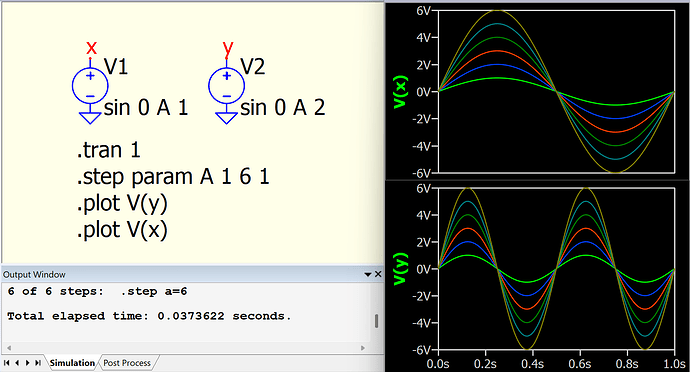This screenshot has width=690, height=372.
Task: Close the Output Window panel
Action: [378, 274]
